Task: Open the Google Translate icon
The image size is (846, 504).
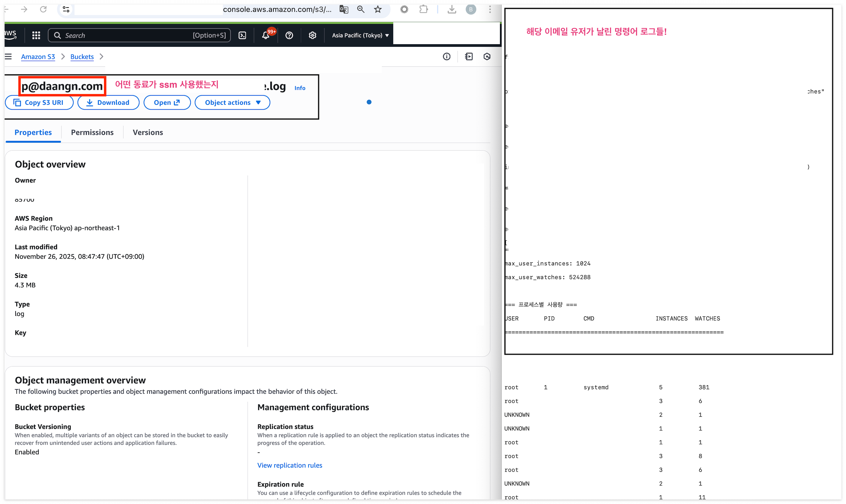Action: [344, 10]
